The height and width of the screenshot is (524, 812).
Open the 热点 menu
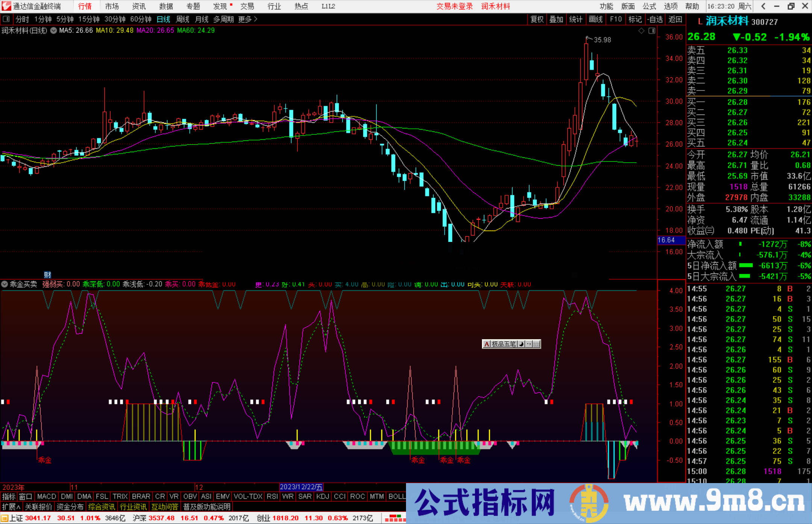301,6
